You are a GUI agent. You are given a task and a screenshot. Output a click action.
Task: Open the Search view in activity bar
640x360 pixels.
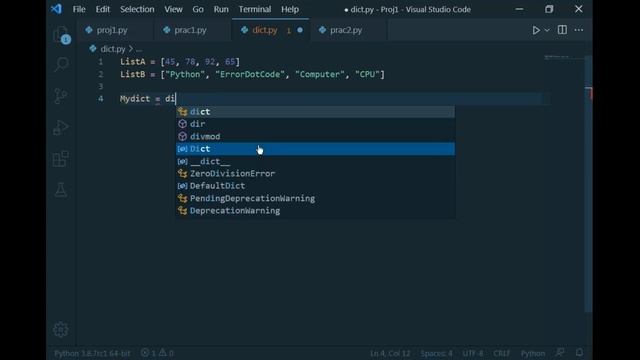click(x=61, y=64)
